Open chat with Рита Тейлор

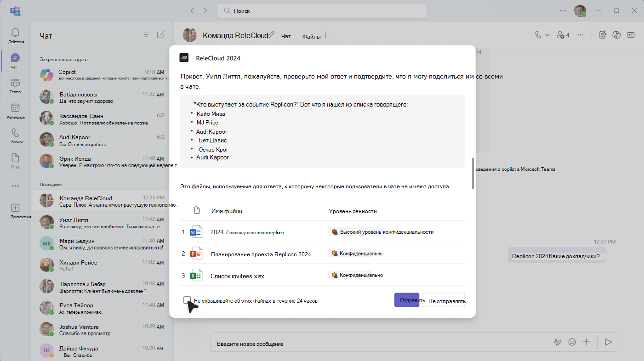pos(102,308)
